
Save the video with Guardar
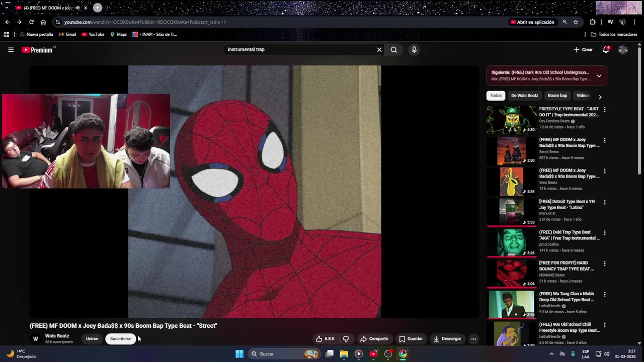(x=411, y=339)
